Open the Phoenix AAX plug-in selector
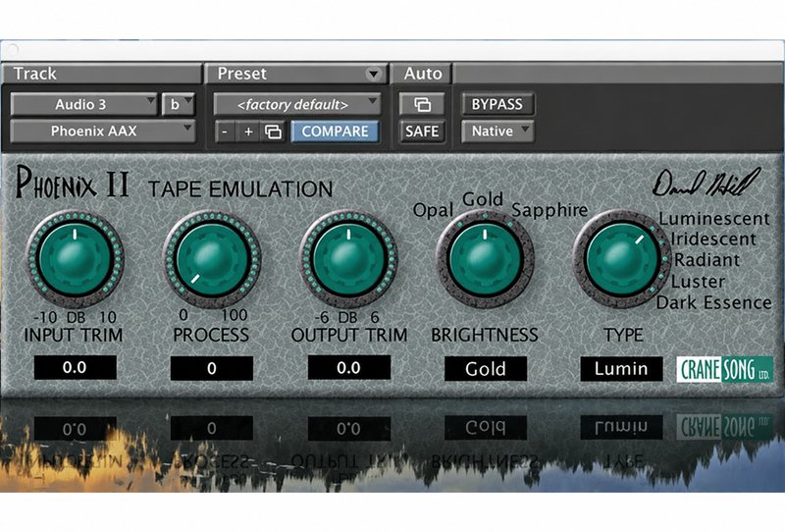Viewport: 785px width, 532px height. click(103, 132)
